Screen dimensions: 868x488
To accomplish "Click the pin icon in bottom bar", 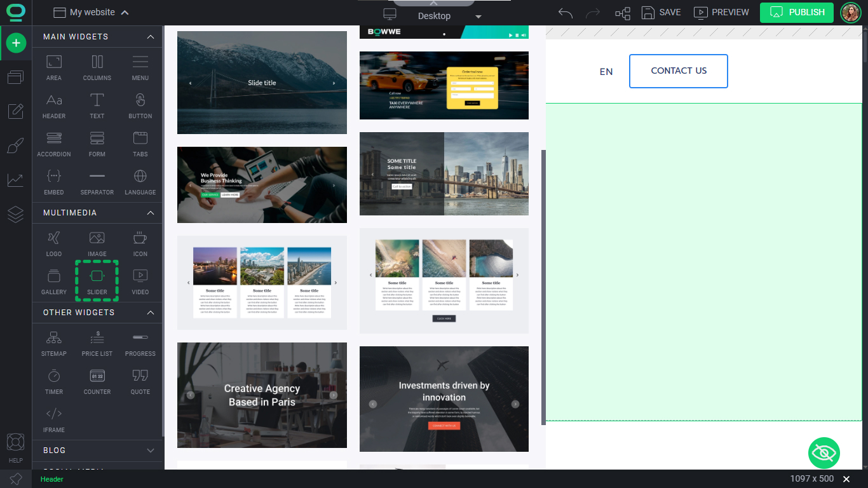I will coord(16,479).
